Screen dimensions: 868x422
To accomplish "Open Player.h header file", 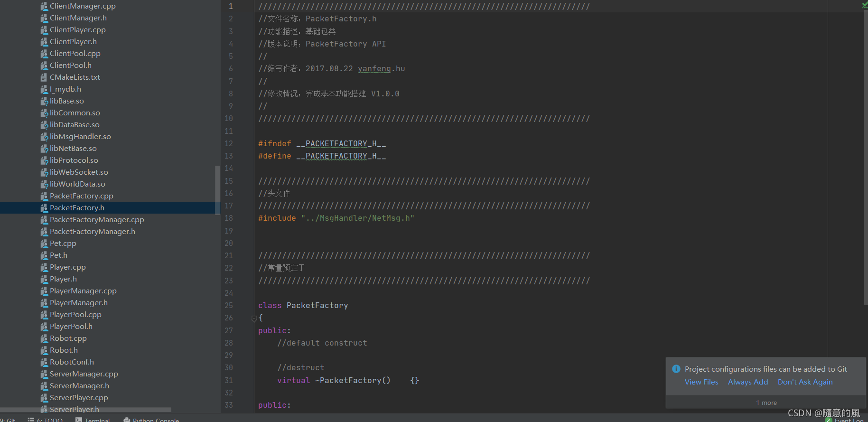I will 63,279.
